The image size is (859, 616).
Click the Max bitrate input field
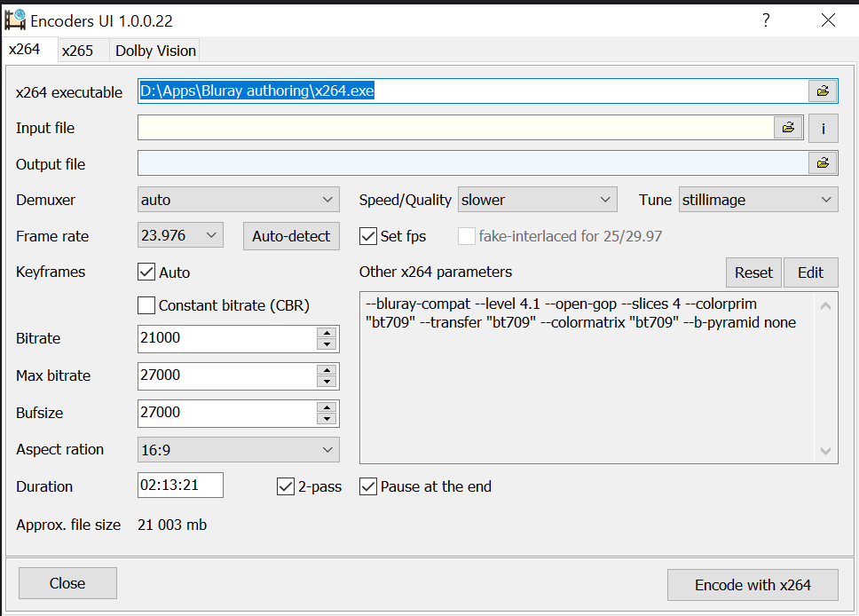click(x=227, y=375)
